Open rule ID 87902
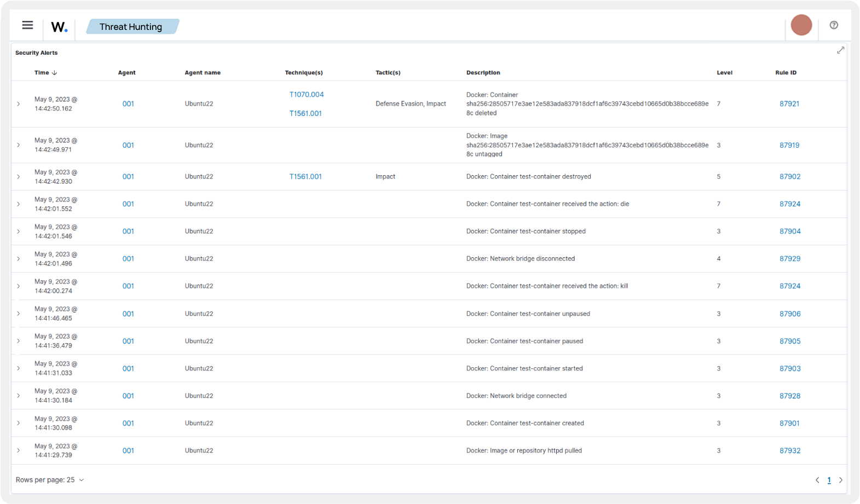 point(790,177)
